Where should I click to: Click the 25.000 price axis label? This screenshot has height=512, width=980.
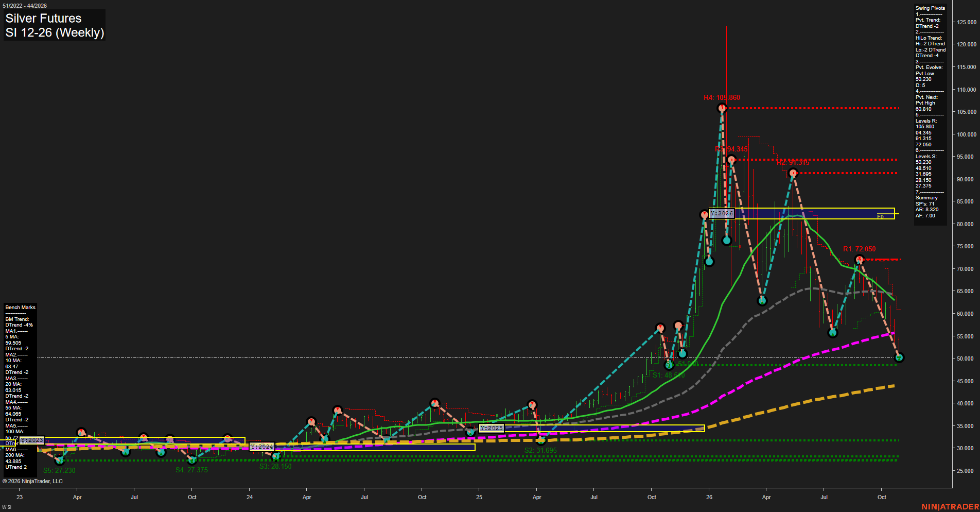(x=965, y=471)
